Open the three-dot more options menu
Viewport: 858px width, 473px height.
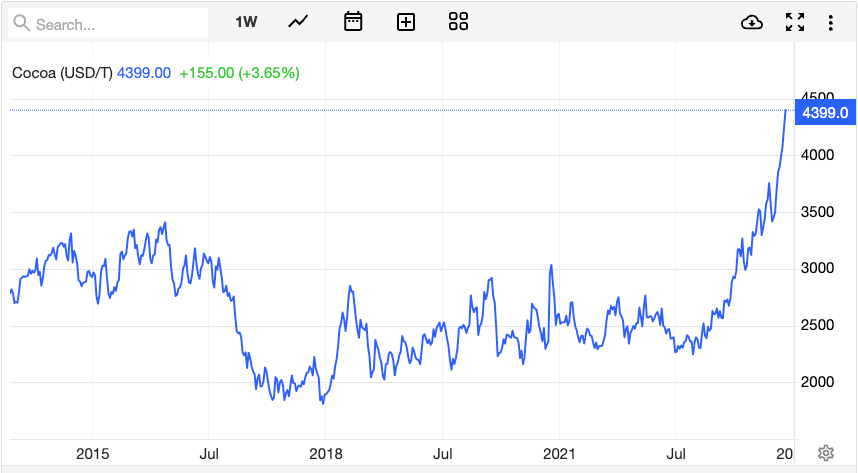click(x=831, y=22)
